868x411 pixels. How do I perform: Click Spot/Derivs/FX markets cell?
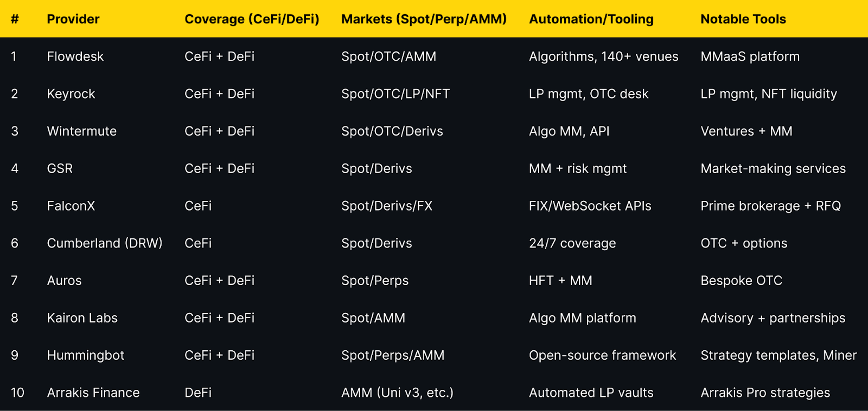click(387, 206)
